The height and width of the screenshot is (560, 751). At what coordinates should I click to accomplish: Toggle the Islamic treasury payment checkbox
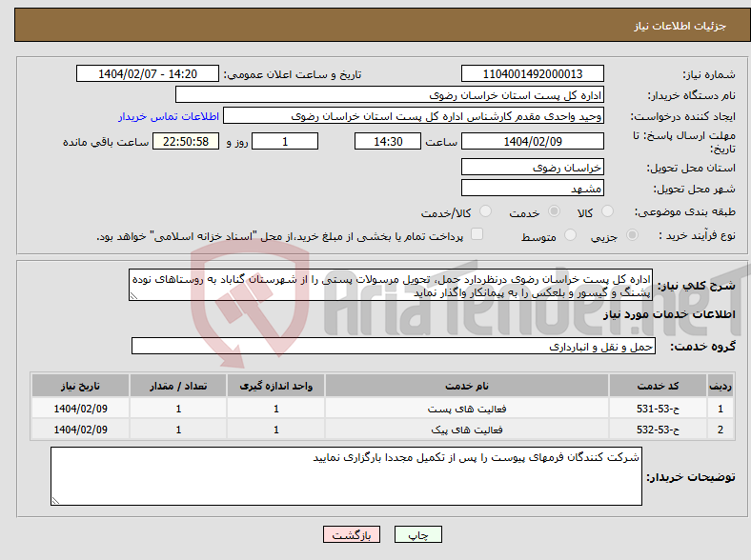click(477, 234)
